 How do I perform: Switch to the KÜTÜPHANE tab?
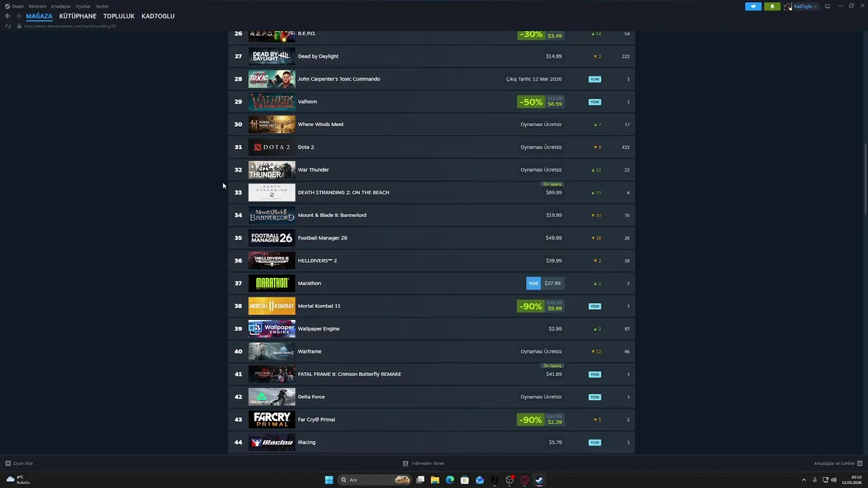coord(78,16)
